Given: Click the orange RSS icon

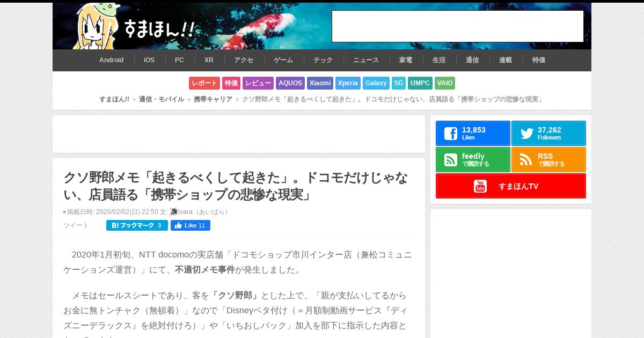Looking at the screenshot, I should pos(526,160).
